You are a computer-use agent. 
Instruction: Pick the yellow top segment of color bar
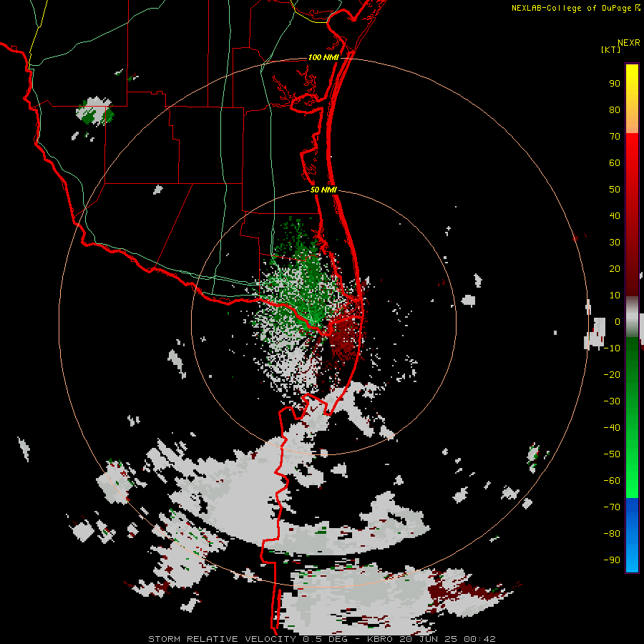click(x=632, y=99)
